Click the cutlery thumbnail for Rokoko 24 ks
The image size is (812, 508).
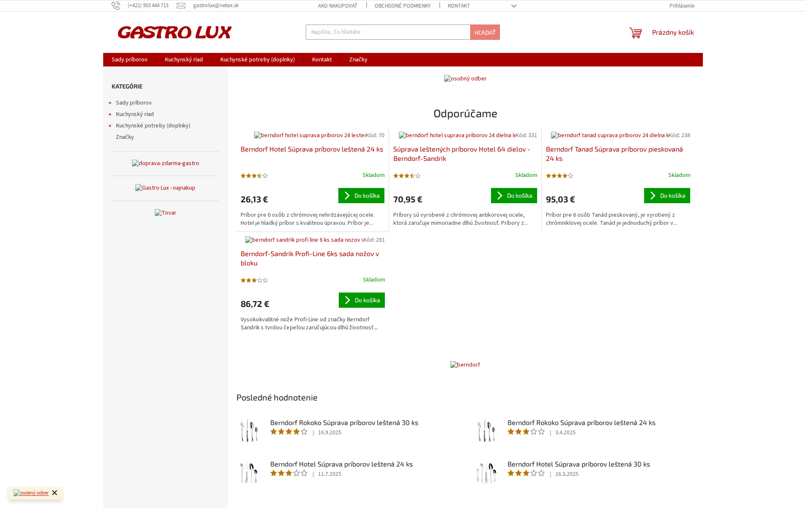click(486, 430)
